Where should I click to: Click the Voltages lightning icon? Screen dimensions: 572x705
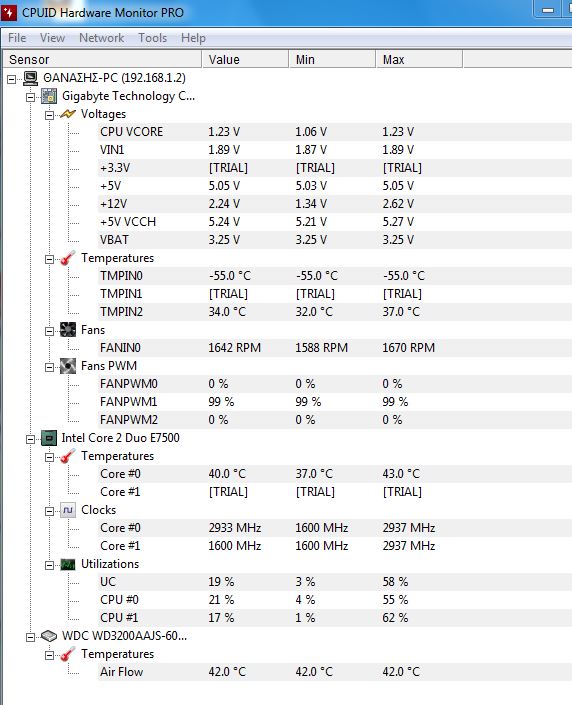(x=68, y=114)
